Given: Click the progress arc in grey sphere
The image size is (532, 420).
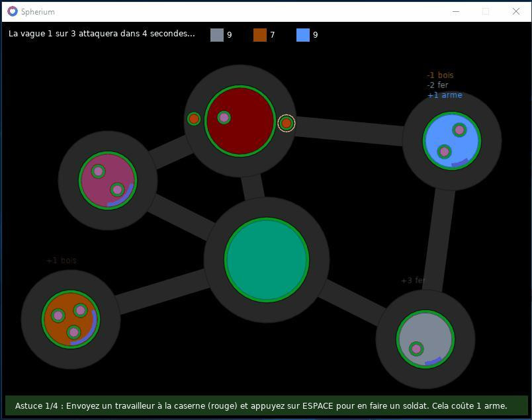Looking at the screenshot, I should [x=433, y=361].
